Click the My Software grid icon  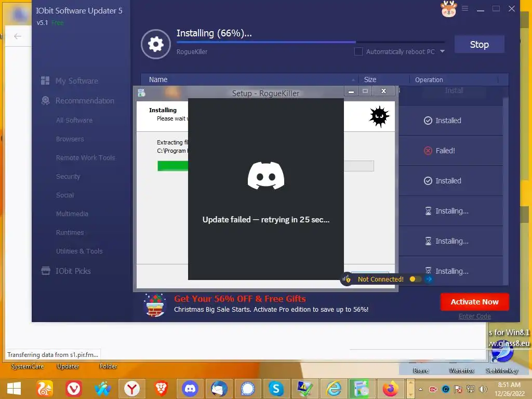45,81
